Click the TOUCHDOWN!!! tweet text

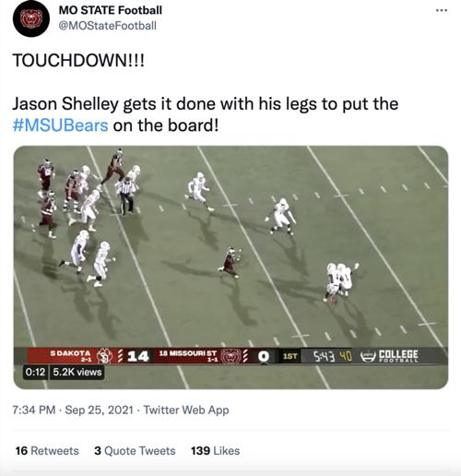pos(78,60)
